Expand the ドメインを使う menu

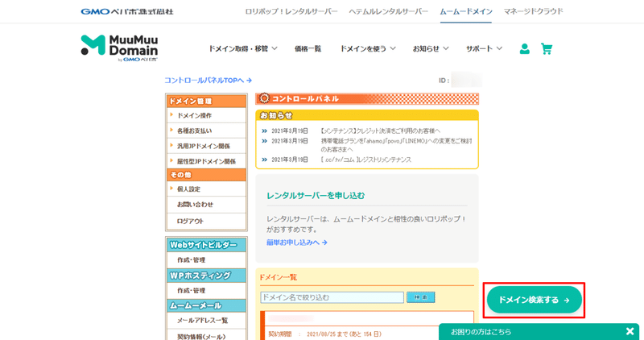point(368,48)
